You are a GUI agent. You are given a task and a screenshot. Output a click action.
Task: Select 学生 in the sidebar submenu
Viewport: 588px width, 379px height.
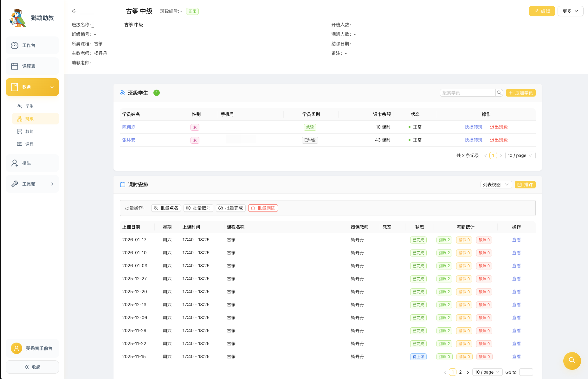coord(29,106)
